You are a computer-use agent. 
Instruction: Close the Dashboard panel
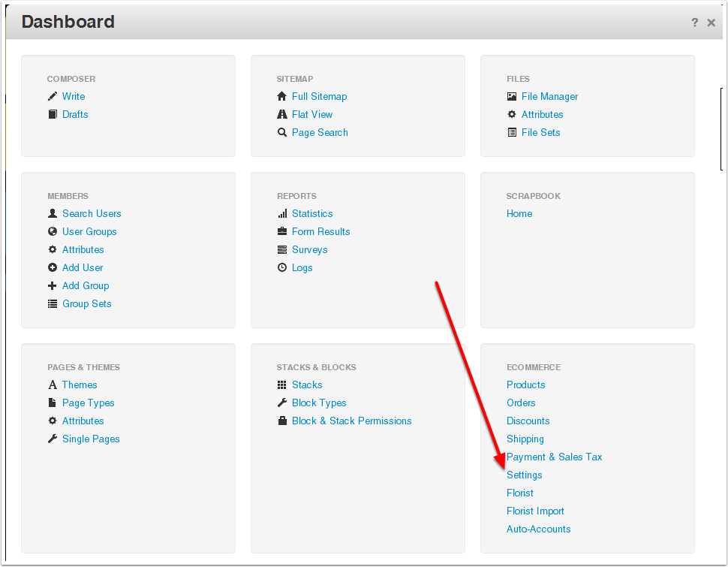tap(711, 23)
